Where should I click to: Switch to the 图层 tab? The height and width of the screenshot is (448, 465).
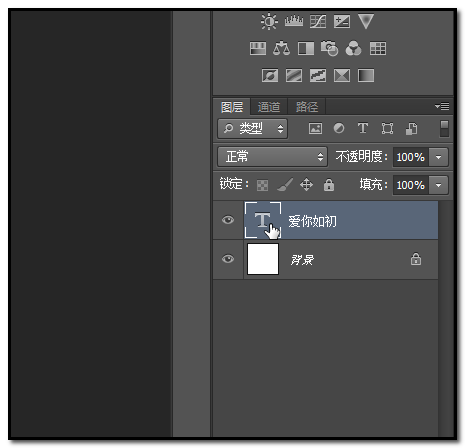click(x=232, y=107)
